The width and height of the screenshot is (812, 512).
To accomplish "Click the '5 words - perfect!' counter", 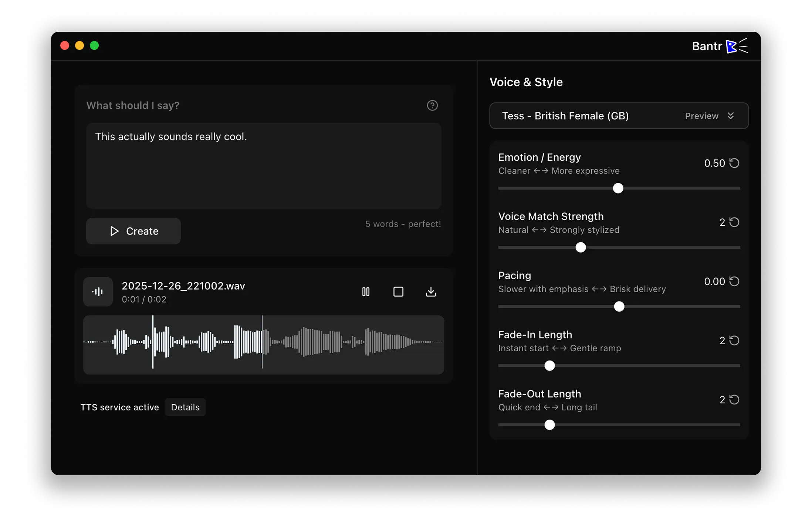I will pos(403,224).
